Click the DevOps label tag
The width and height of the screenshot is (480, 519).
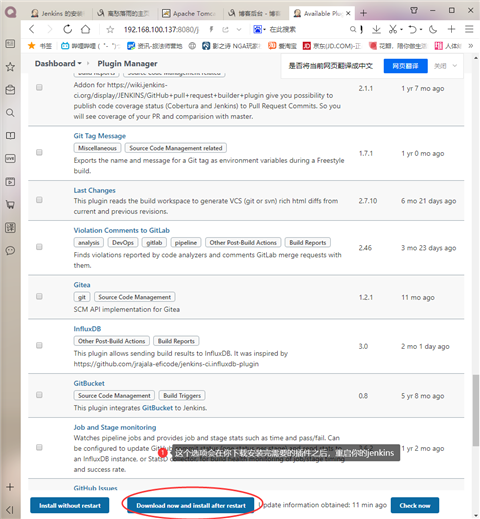pos(123,243)
